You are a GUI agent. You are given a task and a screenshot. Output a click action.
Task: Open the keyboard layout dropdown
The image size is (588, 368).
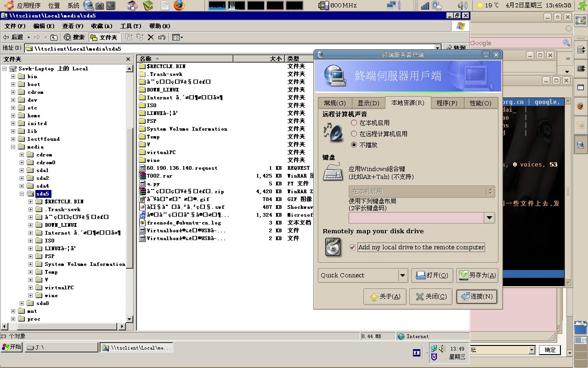click(490, 218)
